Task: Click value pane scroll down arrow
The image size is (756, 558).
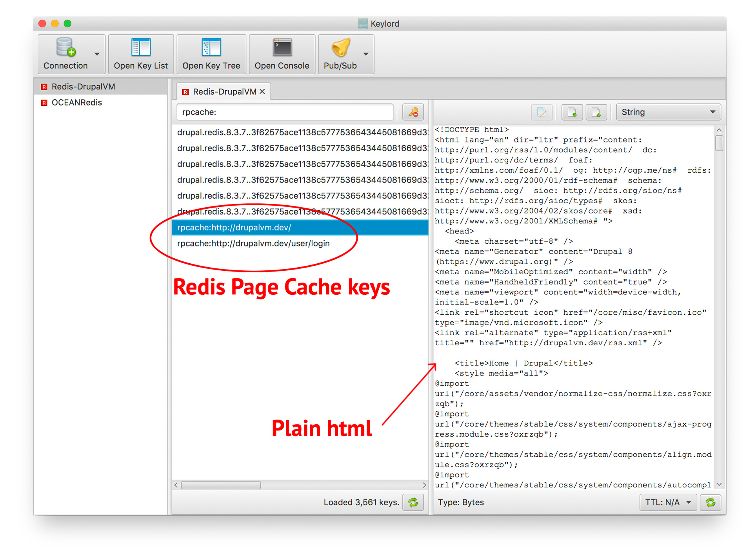Action: pyautogui.click(x=719, y=485)
